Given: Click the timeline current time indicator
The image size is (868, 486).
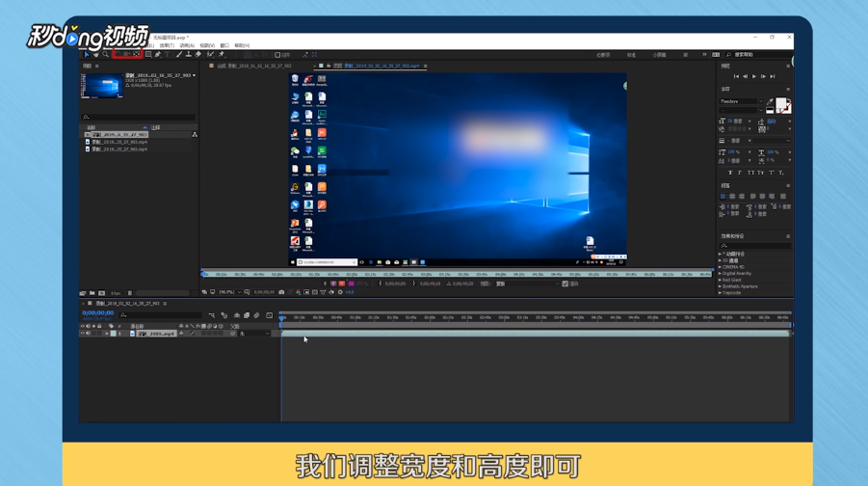Looking at the screenshot, I should click(x=281, y=318).
